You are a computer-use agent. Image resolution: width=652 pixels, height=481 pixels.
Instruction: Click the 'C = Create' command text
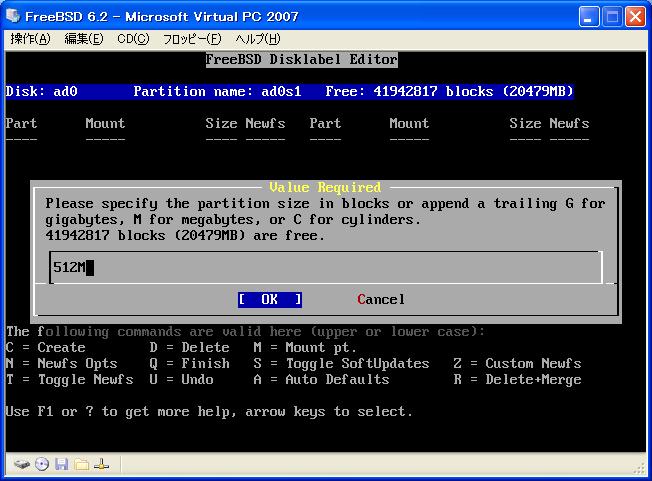[x=46, y=348]
